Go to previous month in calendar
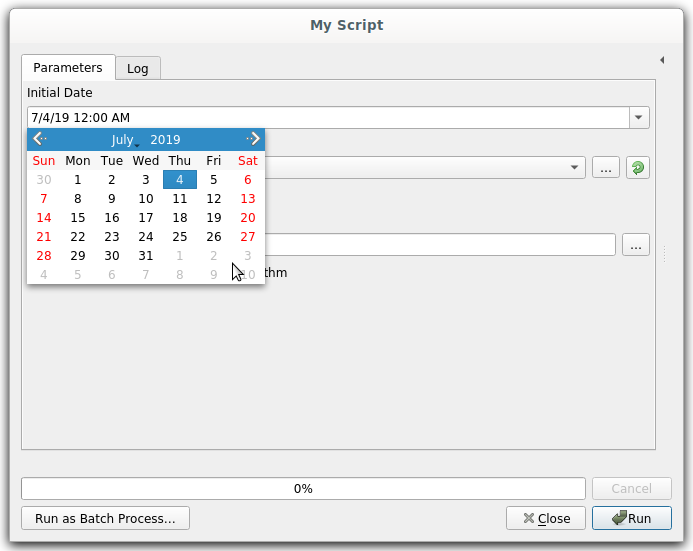This screenshot has height=551, width=693. click(40, 139)
